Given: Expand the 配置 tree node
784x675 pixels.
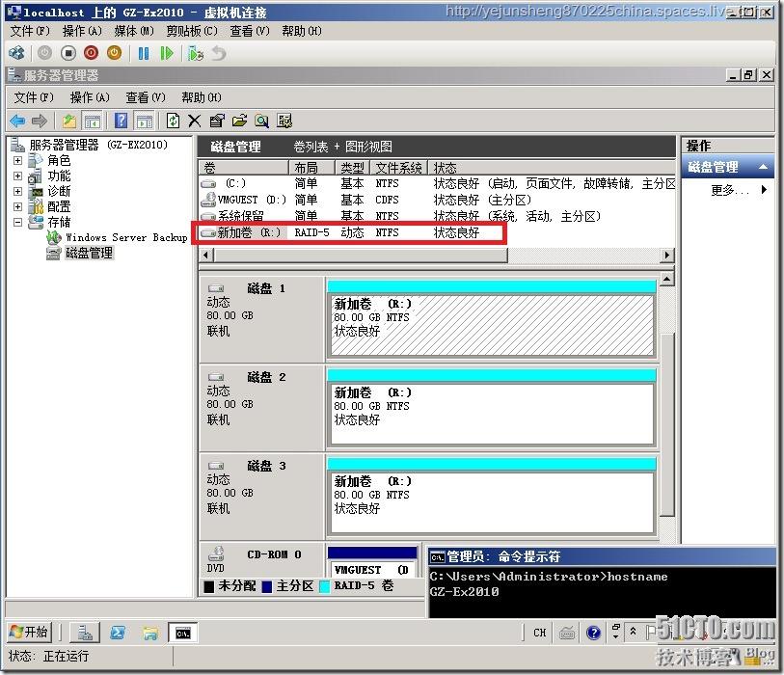Looking at the screenshot, I should pos(17,206).
